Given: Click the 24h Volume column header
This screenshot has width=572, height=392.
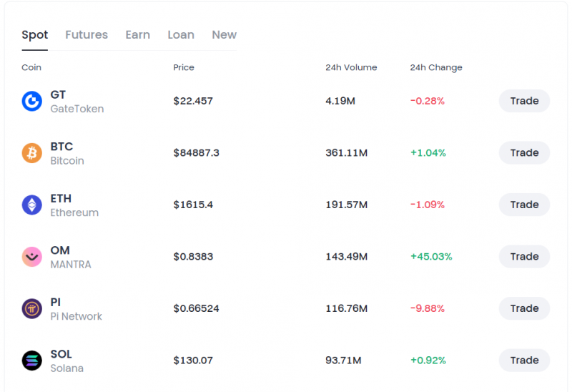Looking at the screenshot, I should [x=351, y=67].
